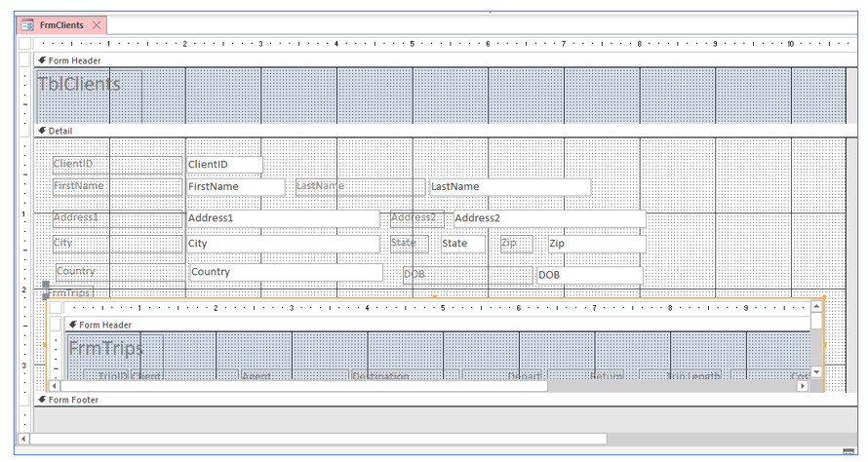Screen dimensions: 868x462
Task: Click the Address1 text box
Action: (x=283, y=218)
